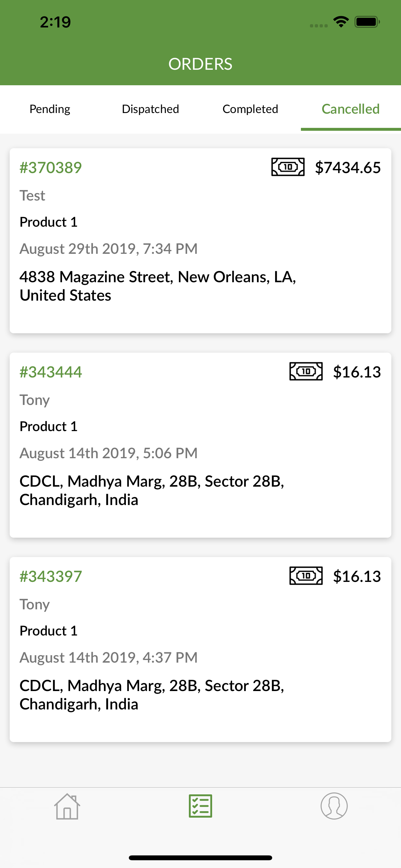Viewport: 401px width, 868px height.
Task: Open the Home tab icon
Action: [67, 806]
